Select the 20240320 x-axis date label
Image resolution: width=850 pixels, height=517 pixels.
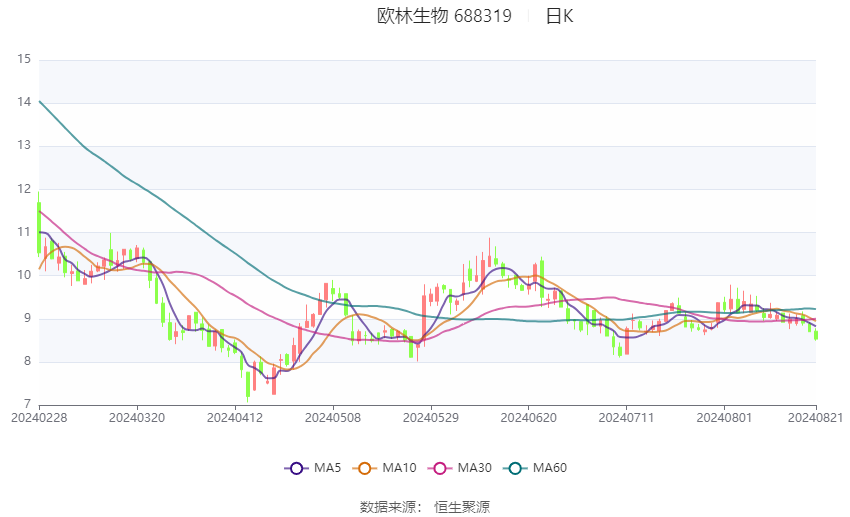tap(137, 418)
